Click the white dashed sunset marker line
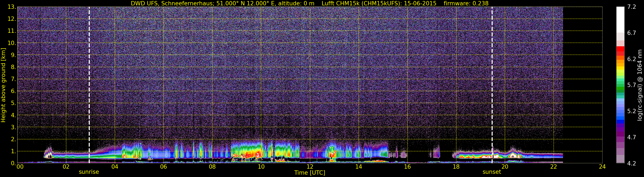This screenshot has width=644, height=177. coord(492,85)
